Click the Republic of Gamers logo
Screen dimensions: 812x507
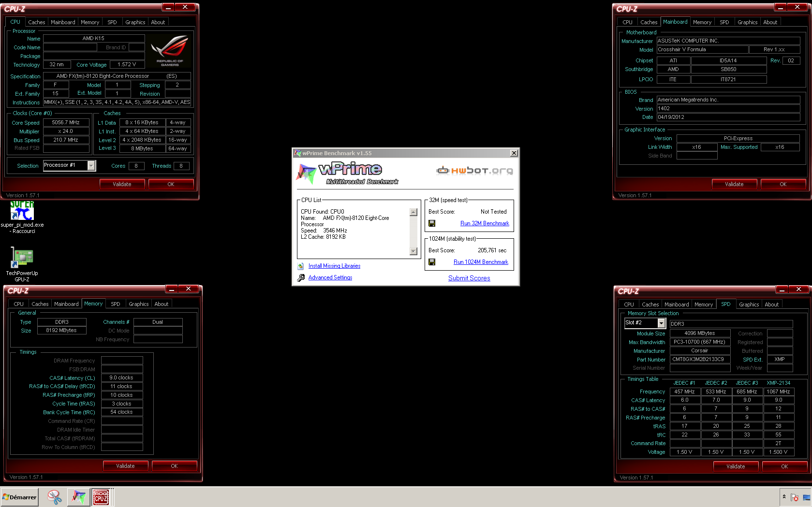(x=170, y=50)
